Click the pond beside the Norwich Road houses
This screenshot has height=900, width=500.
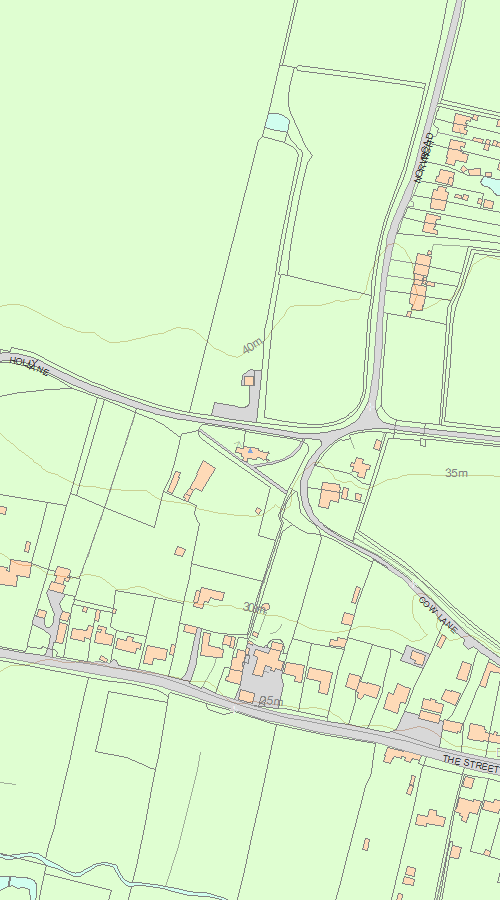pos(490,184)
